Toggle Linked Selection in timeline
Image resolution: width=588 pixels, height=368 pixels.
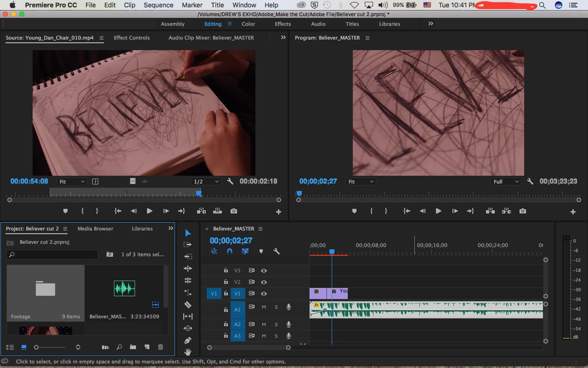pos(245,252)
